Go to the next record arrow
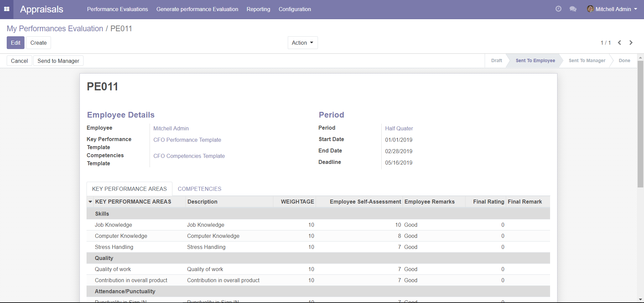Screen dimensions: 644x303 click(x=631, y=43)
